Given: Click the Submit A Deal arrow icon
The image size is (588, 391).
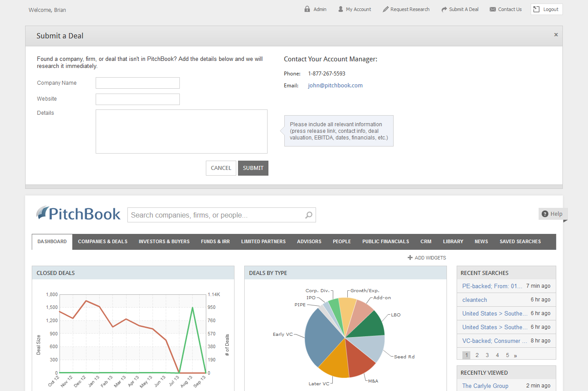Looking at the screenshot, I should point(444,9).
